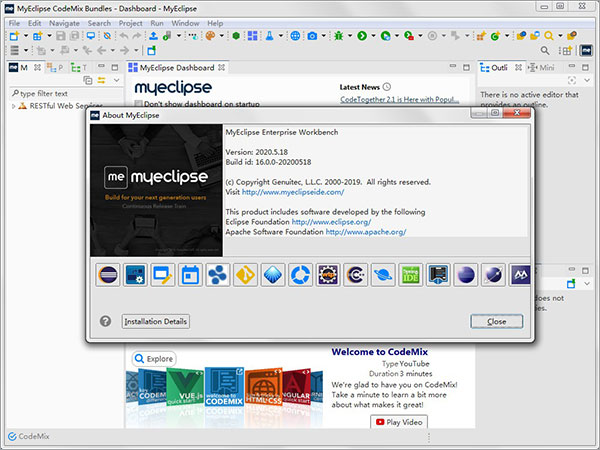Screen dimensions: 600x450
Task: Open the Search menu
Action: click(x=99, y=23)
